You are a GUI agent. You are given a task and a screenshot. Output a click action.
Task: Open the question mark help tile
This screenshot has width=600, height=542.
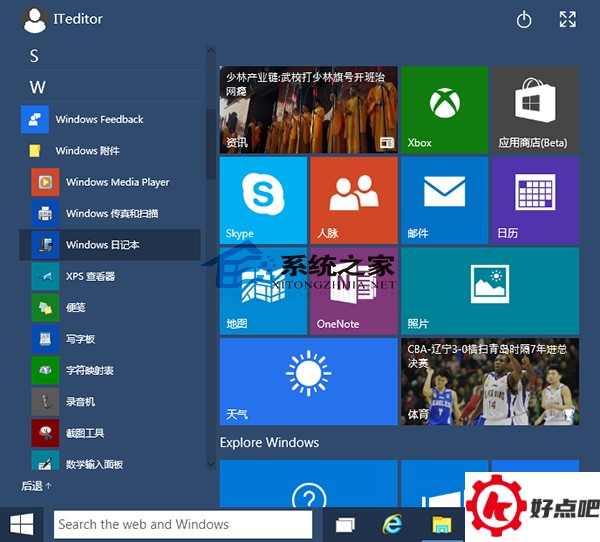pos(308,484)
